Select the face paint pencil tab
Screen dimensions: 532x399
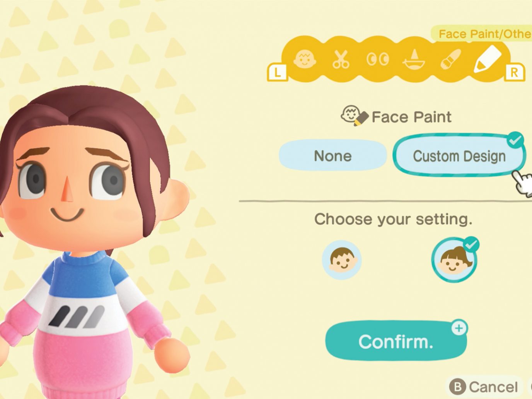[x=487, y=59]
